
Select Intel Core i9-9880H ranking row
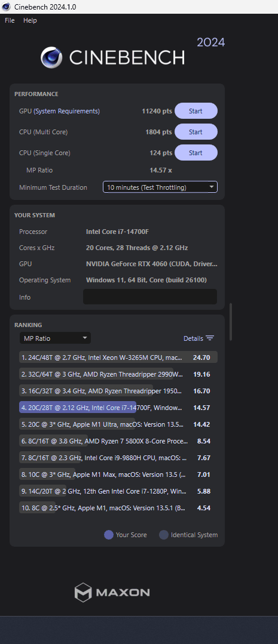(x=118, y=458)
